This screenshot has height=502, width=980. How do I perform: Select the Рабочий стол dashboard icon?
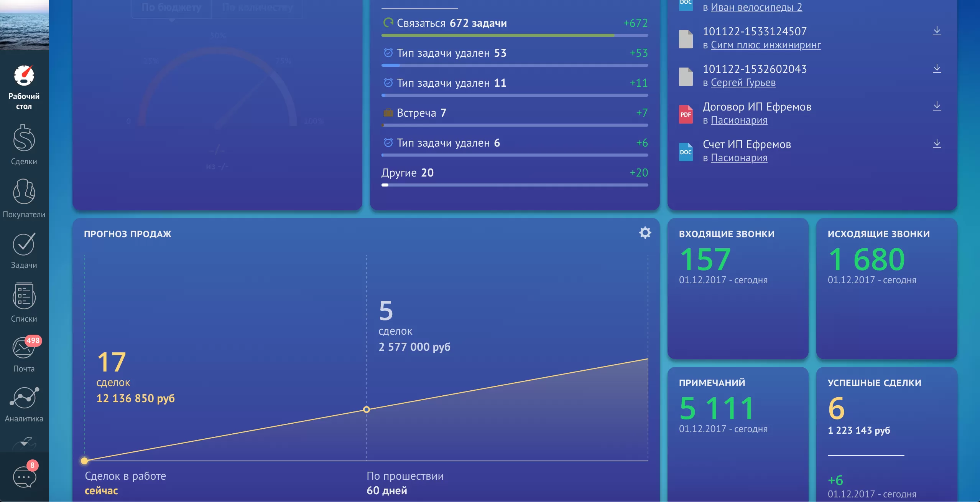(x=24, y=76)
